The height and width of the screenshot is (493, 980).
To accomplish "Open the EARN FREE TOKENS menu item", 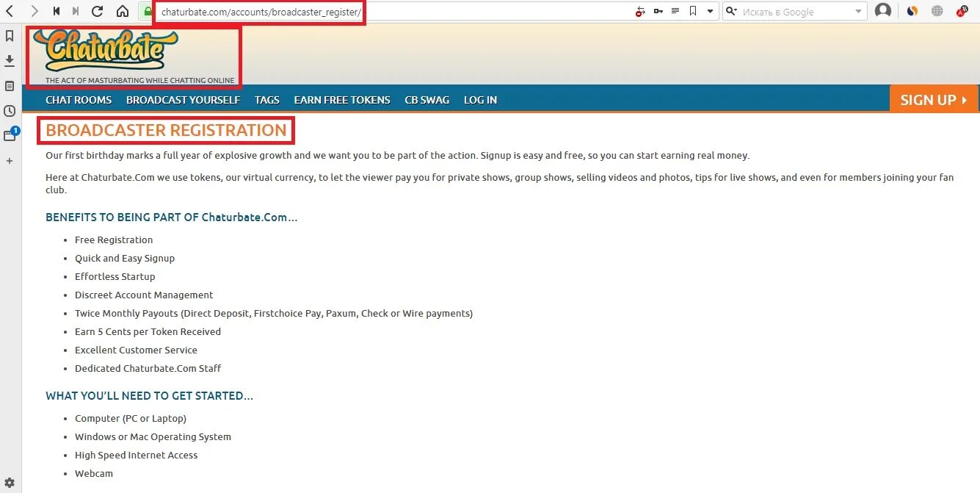I will pyautogui.click(x=342, y=100).
